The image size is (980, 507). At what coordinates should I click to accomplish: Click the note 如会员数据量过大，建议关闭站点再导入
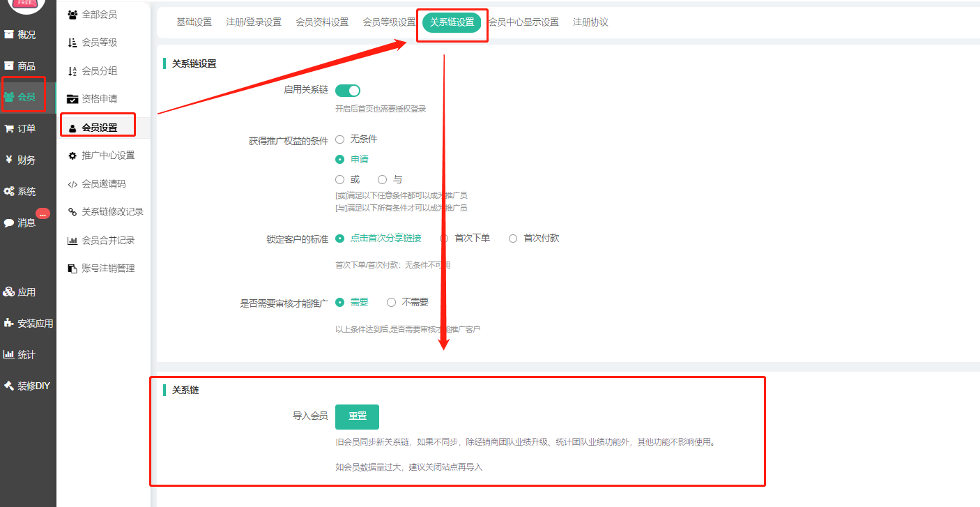pyautogui.click(x=408, y=467)
